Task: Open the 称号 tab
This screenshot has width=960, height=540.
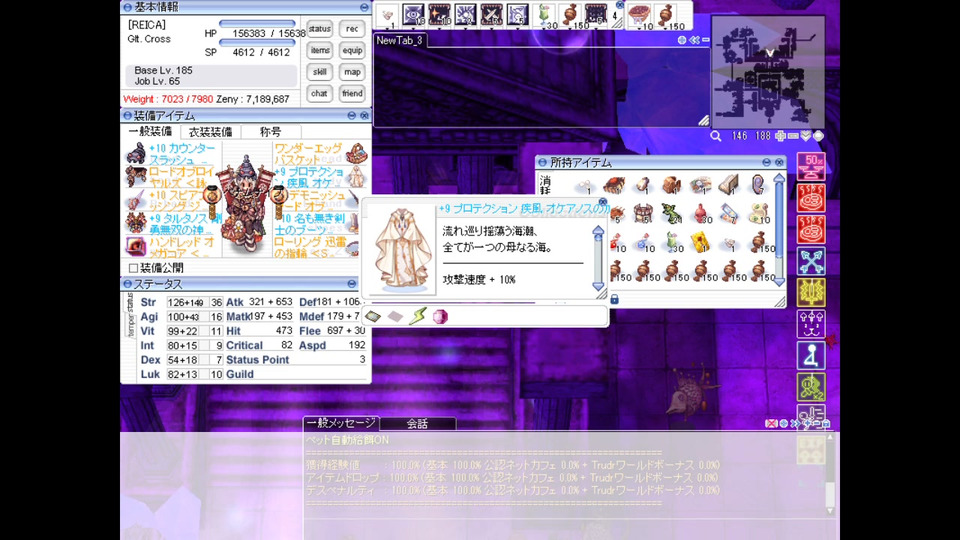Action: click(271, 132)
